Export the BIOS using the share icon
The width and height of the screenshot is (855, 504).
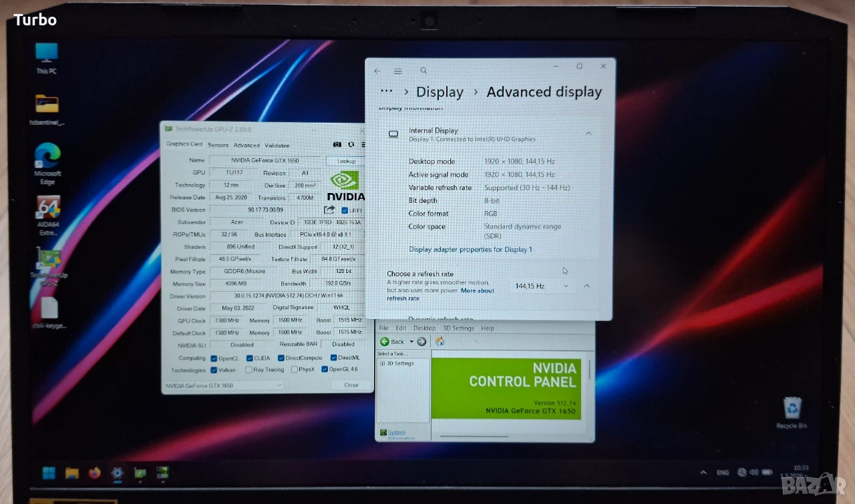click(x=329, y=210)
